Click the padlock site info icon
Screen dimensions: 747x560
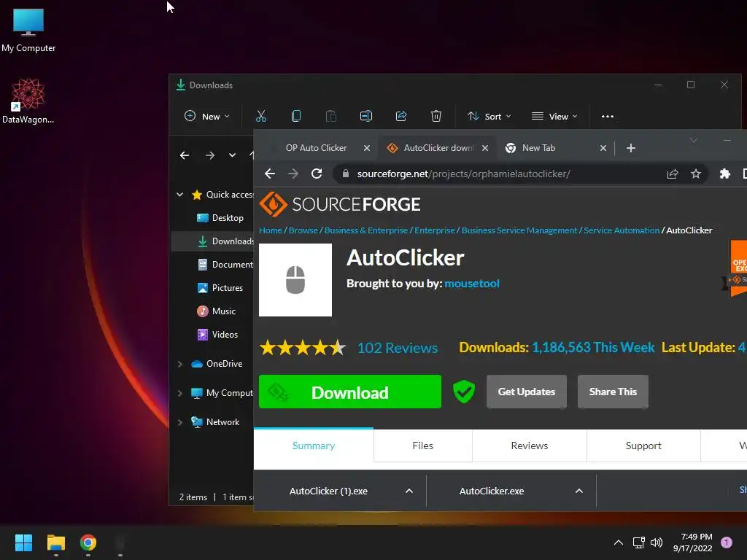[346, 174]
